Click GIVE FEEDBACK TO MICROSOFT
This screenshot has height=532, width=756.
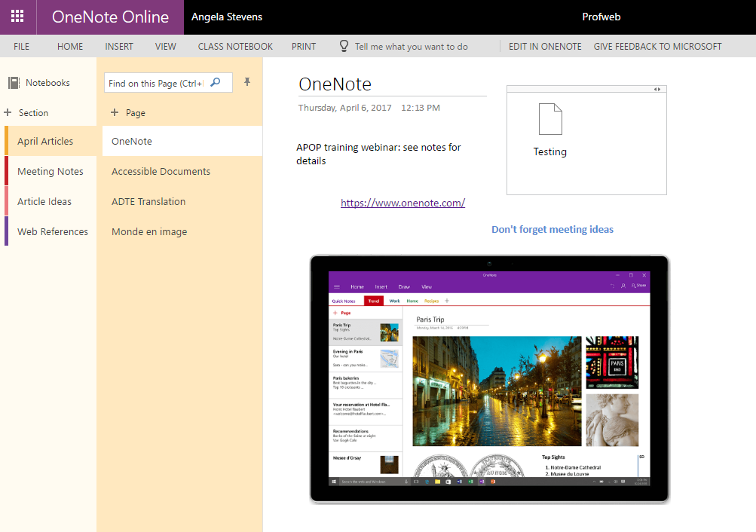(x=658, y=46)
